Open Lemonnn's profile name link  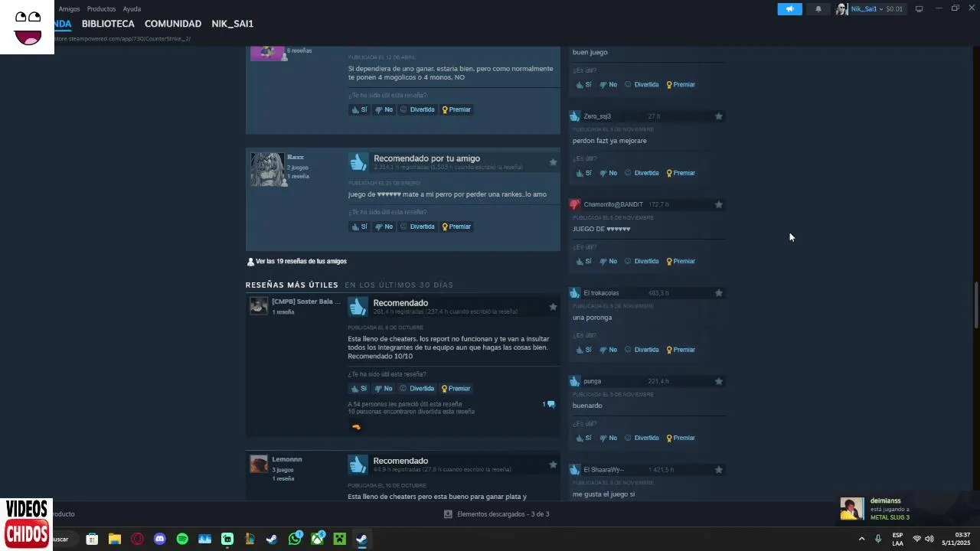point(287,459)
